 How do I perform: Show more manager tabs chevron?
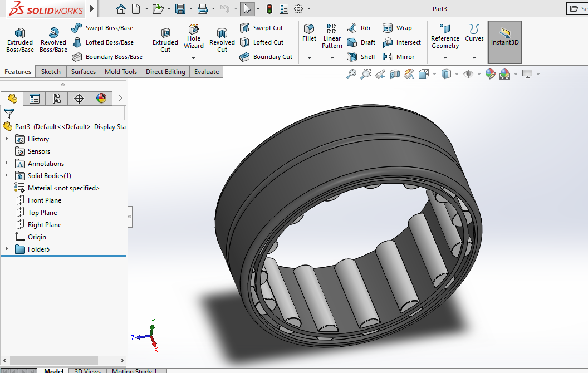120,98
